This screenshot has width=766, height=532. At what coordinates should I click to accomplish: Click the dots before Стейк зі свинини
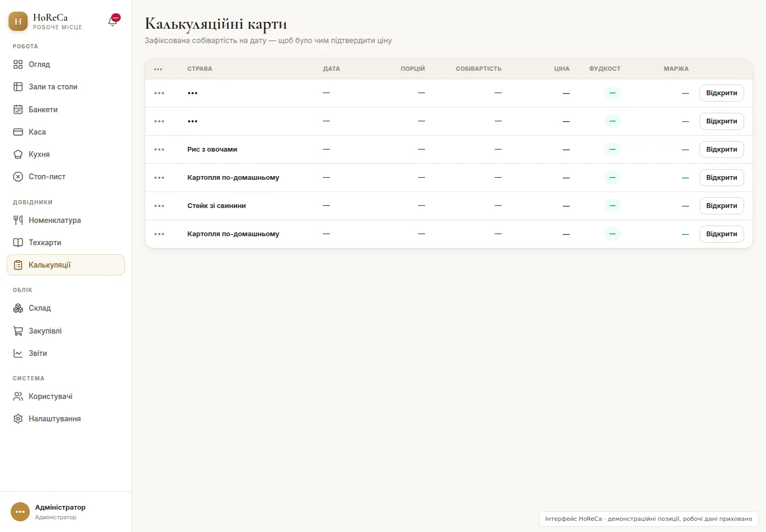[159, 206]
